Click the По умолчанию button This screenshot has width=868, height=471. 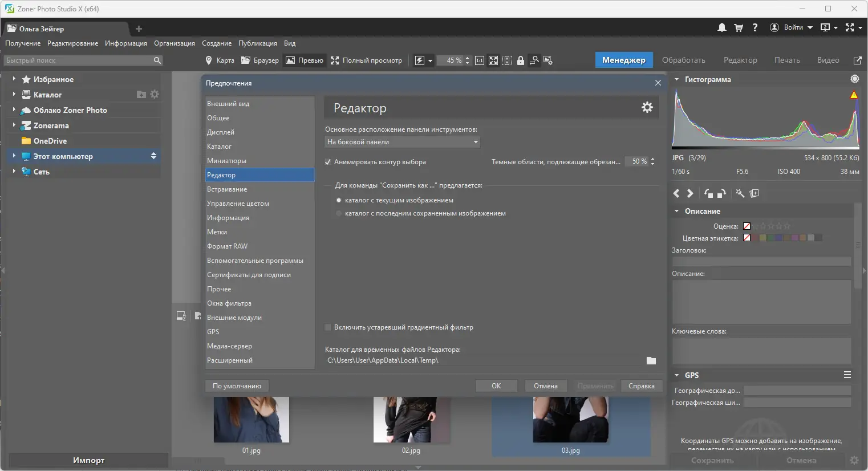tap(237, 386)
